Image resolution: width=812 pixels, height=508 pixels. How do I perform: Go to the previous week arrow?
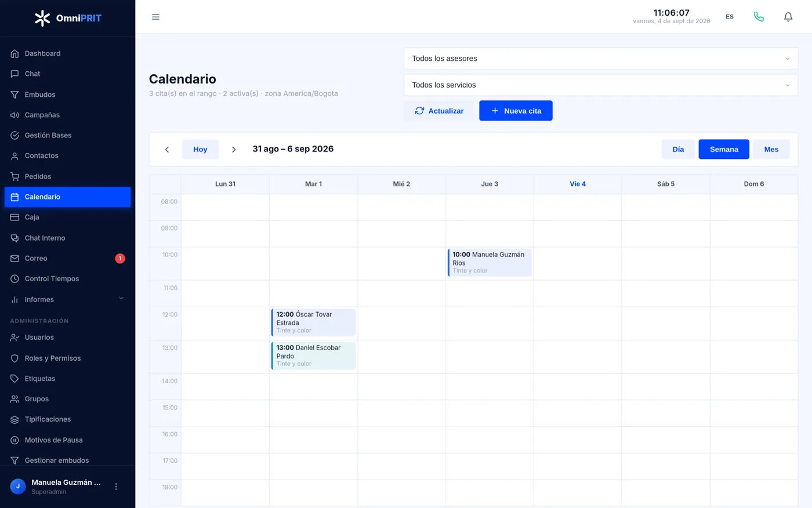[167, 150]
